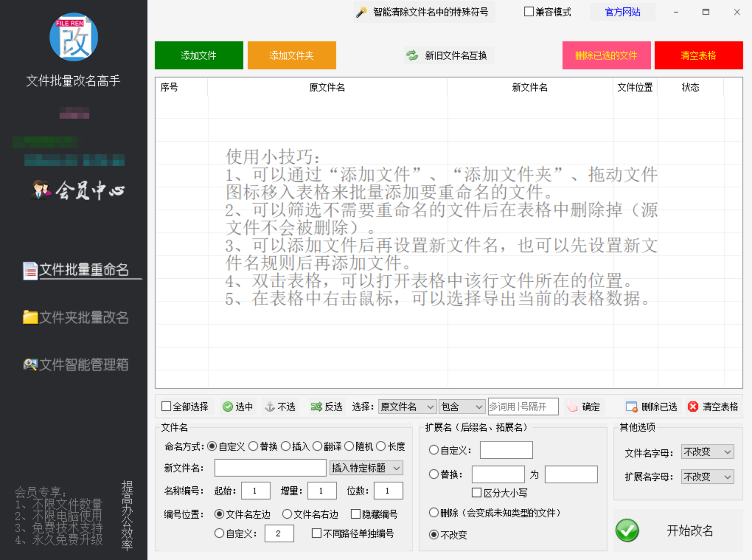Click the thumbs-up 确定 icon
The image size is (752, 560).
[572, 407]
